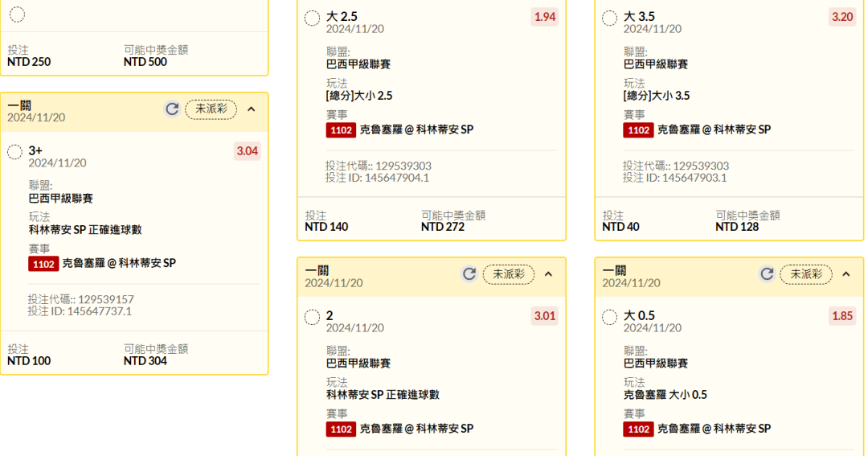Click 未派彩 status on selection 2 card
The width and height of the screenshot is (868, 456).
(x=509, y=274)
